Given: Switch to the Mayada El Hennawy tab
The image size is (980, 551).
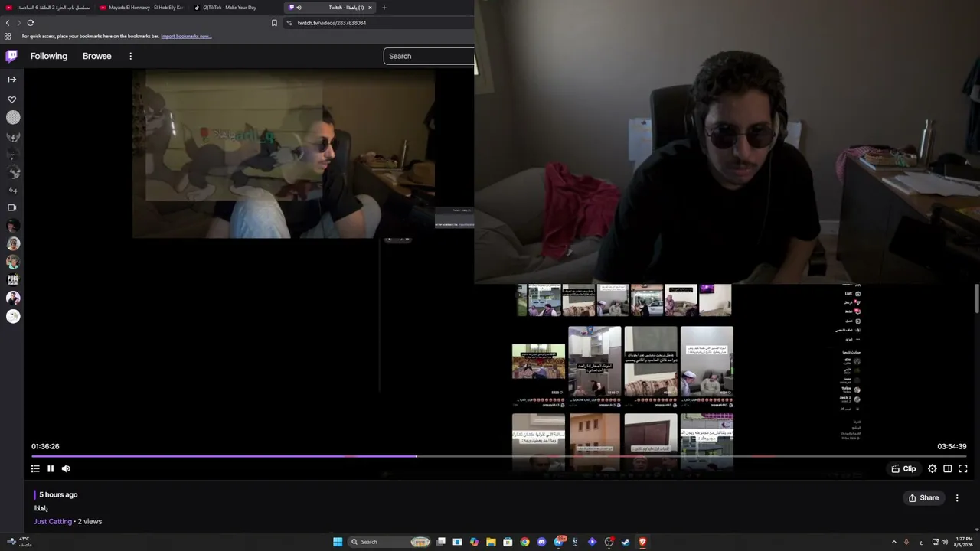Looking at the screenshot, I should click(x=142, y=8).
